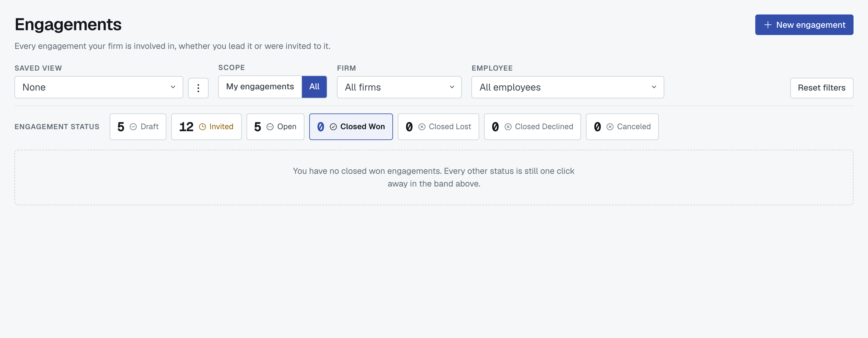Click the Closed Declined x-circle icon
Image resolution: width=868 pixels, height=338 pixels.
click(x=508, y=127)
